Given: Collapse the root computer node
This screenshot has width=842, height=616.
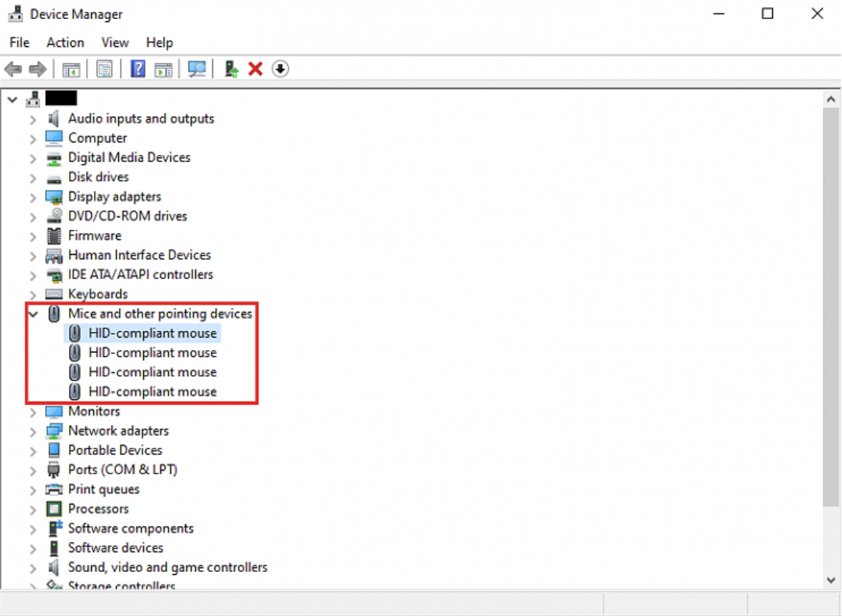Looking at the screenshot, I should [x=13, y=99].
